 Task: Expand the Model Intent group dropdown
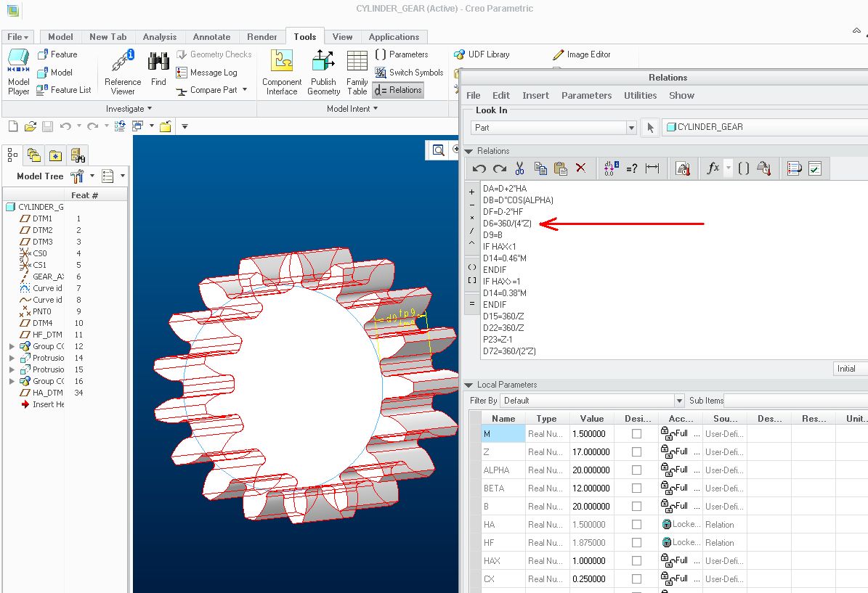352,109
